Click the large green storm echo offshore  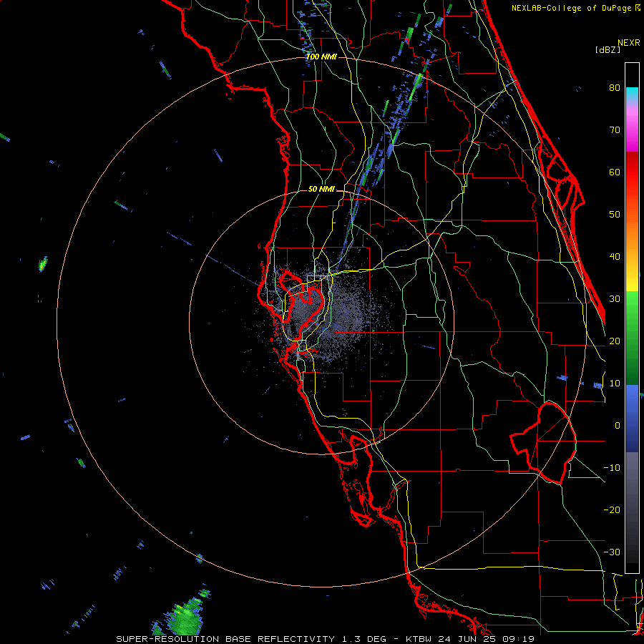point(185,618)
